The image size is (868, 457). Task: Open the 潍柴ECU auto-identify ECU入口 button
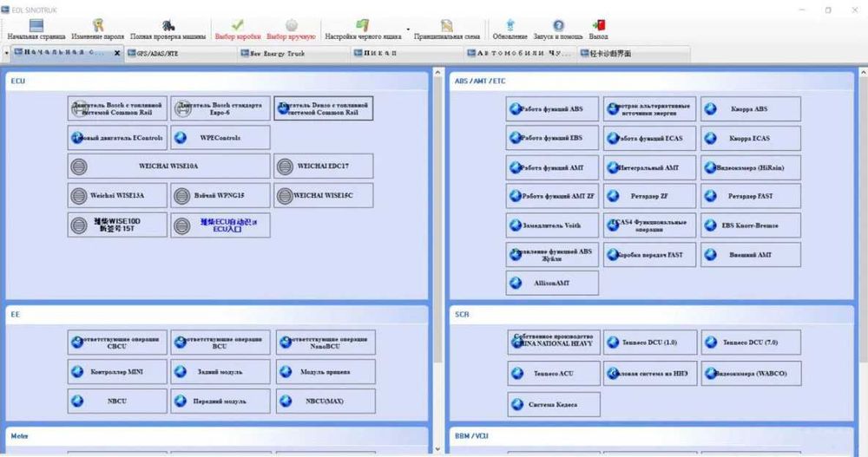[x=220, y=225]
